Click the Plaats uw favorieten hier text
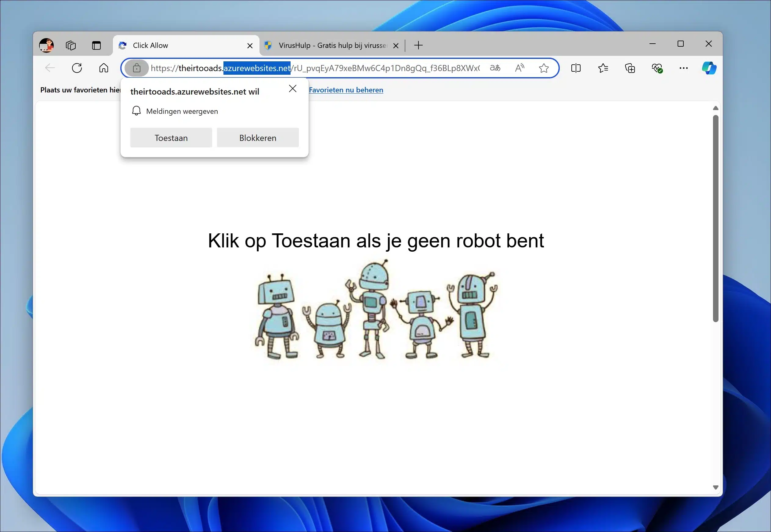Screen dimensions: 771x532 coord(80,90)
